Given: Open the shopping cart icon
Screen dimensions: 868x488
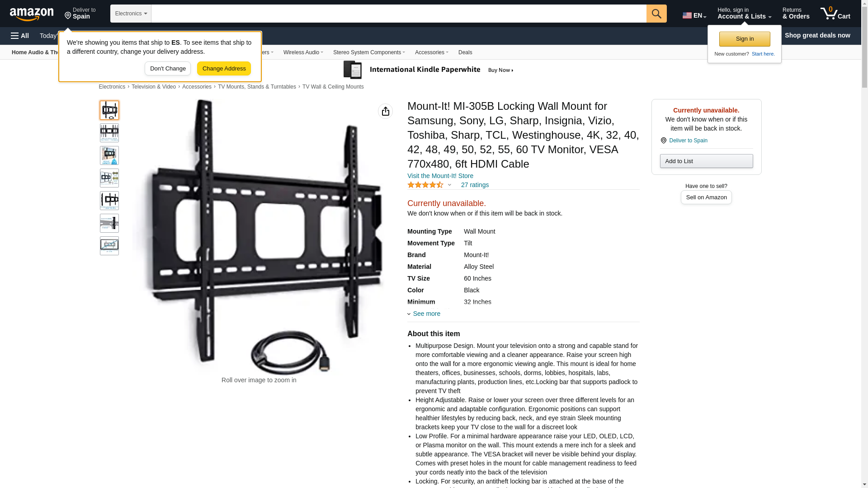Looking at the screenshot, I should point(835,14).
